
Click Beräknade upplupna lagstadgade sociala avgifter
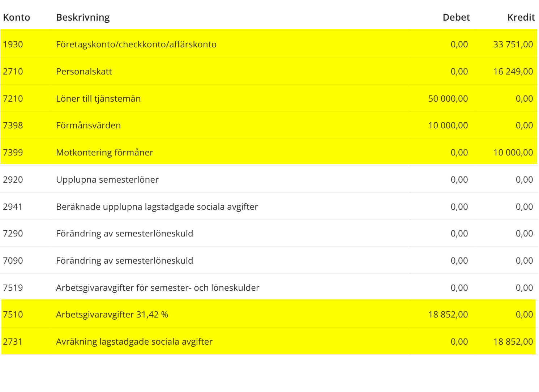tap(157, 207)
